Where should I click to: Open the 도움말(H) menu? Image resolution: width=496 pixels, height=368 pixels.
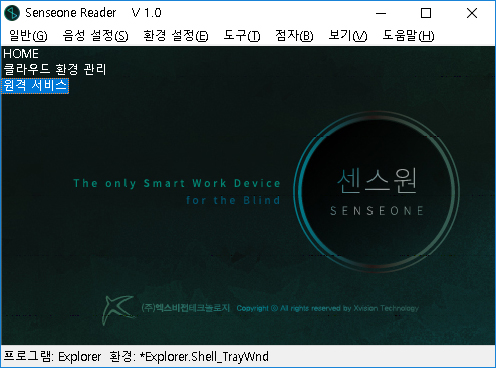408,35
